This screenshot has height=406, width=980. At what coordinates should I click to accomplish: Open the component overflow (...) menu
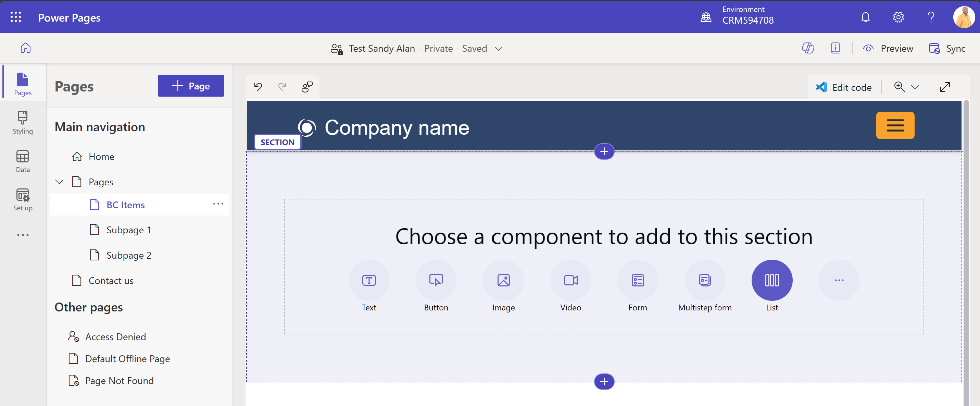point(839,281)
